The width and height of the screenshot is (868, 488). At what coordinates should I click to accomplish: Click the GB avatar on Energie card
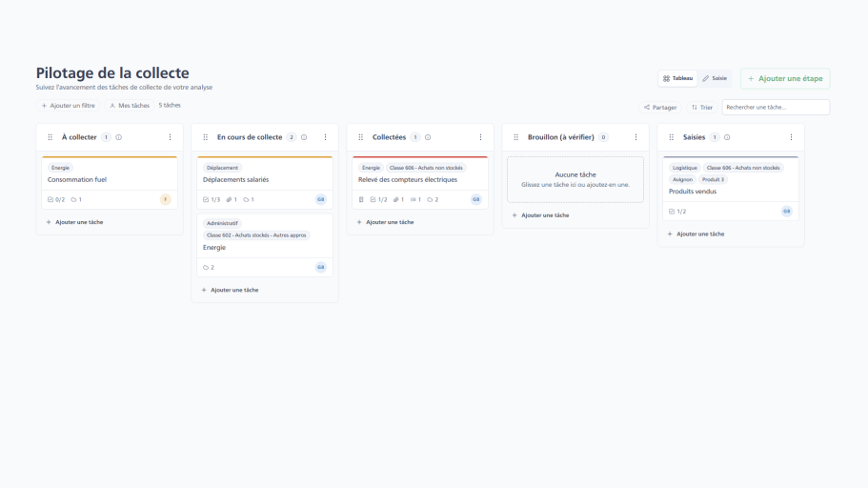(321, 267)
